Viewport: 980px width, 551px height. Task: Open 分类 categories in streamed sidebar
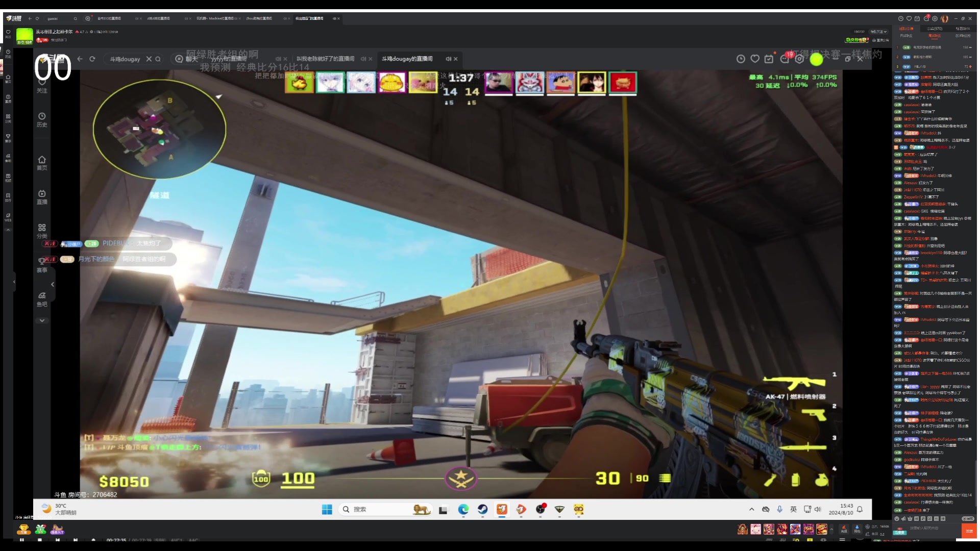click(42, 231)
